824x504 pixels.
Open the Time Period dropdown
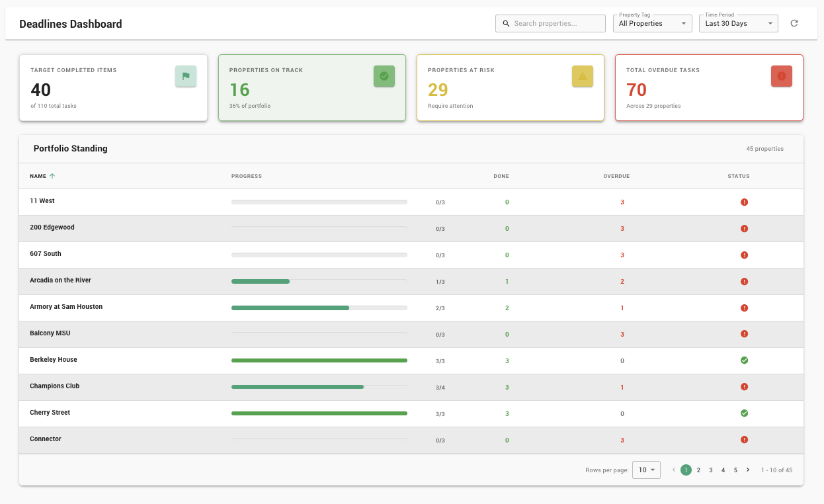739,23
